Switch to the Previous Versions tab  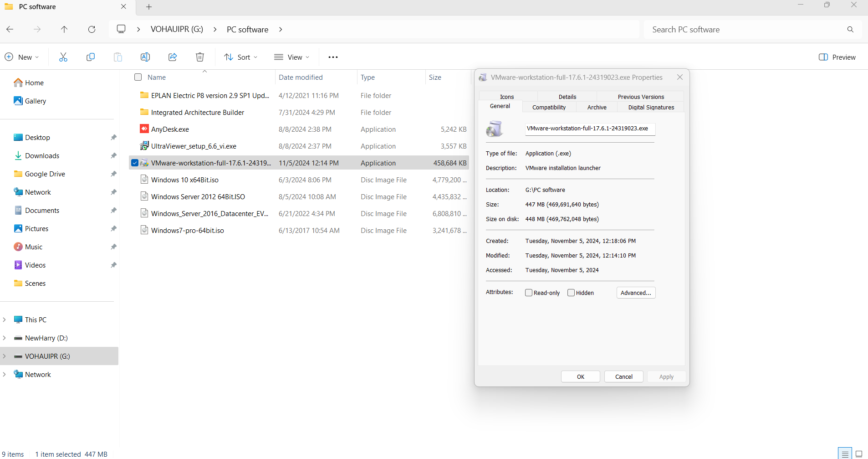point(641,97)
